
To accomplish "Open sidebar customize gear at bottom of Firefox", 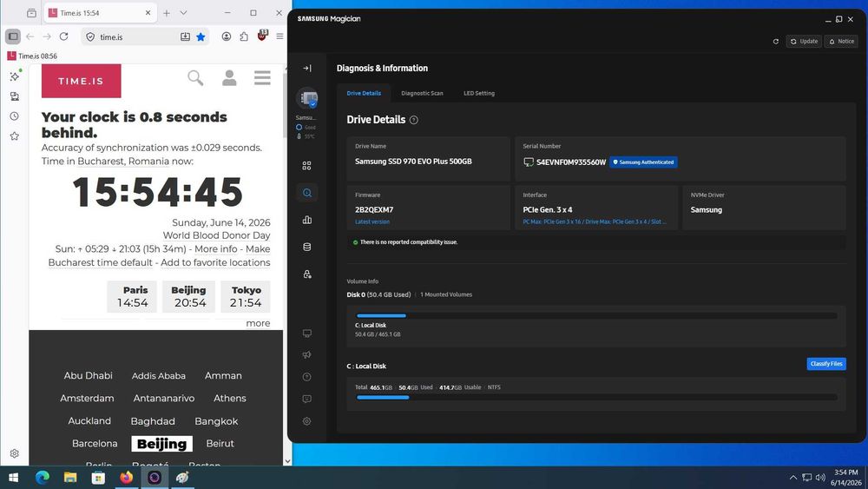I will (15, 453).
